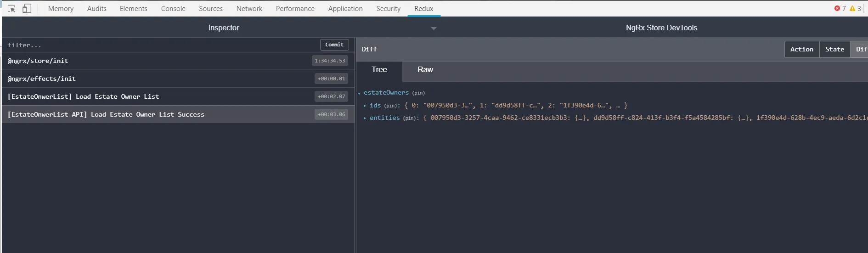Viewport: 868px width, 253px height.
Task: Switch to the Performance tab
Action: tap(295, 8)
